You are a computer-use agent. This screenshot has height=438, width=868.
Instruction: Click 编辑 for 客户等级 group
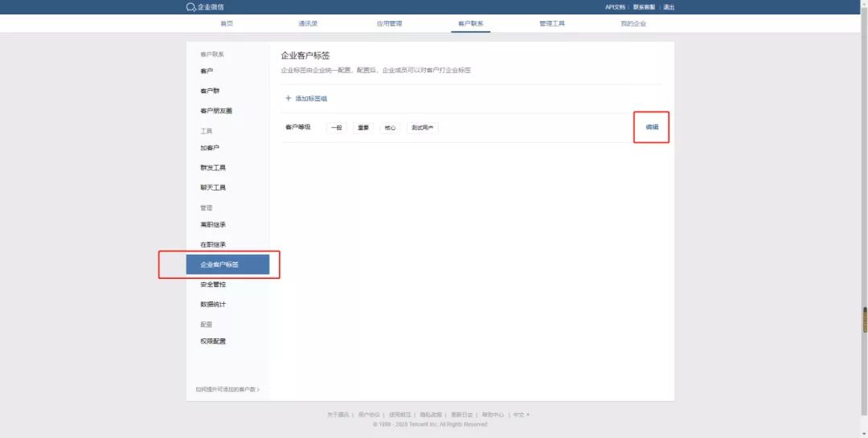point(652,127)
